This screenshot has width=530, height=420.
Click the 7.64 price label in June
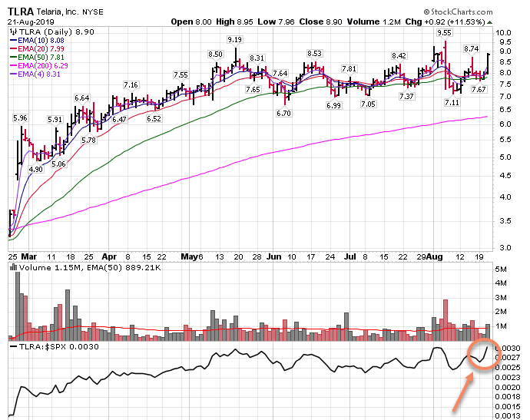click(x=280, y=73)
